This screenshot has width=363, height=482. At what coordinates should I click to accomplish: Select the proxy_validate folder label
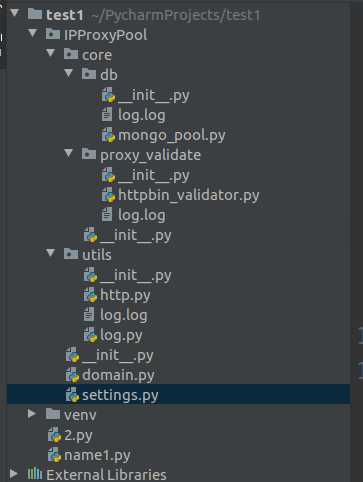pyautogui.click(x=150, y=156)
